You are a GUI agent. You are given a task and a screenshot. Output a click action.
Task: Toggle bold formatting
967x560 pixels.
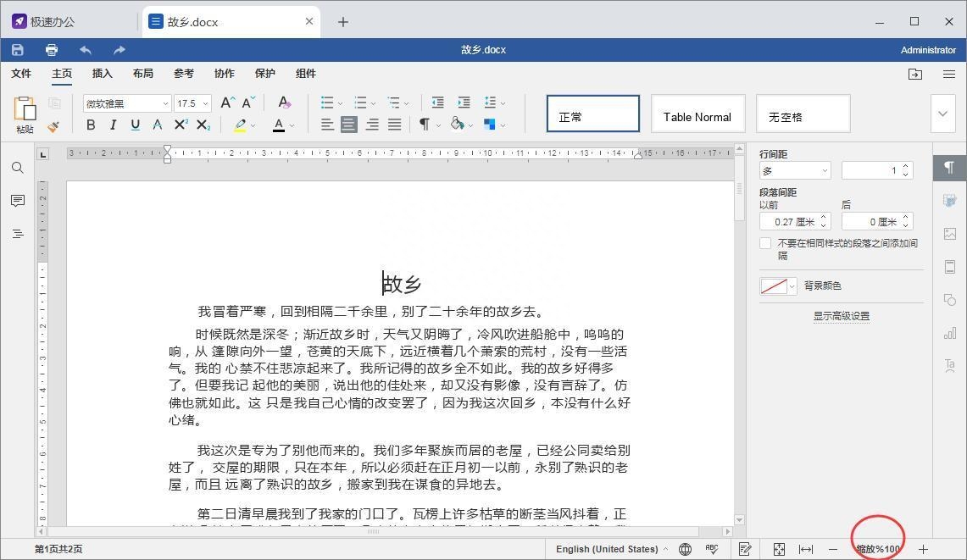point(91,125)
